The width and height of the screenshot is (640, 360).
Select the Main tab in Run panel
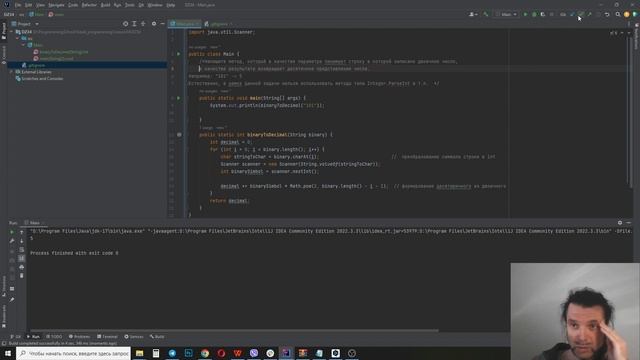coord(34,223)
